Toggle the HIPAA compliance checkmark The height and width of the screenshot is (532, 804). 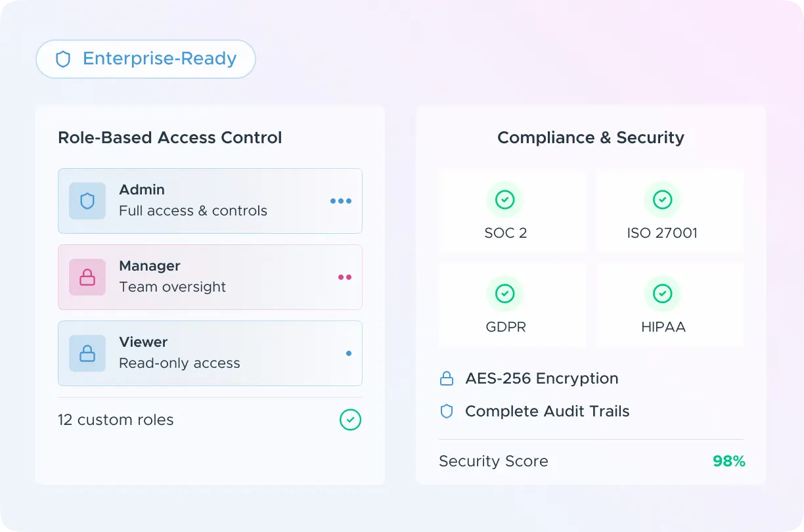pyautogui.click(x=662, y=294)
